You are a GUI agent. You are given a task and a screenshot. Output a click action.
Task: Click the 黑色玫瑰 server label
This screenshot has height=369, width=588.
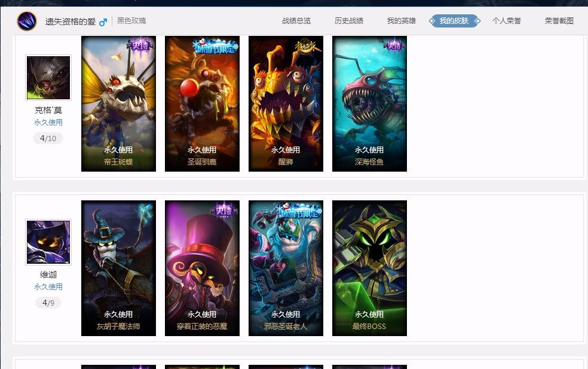click(x=131, y=21)
